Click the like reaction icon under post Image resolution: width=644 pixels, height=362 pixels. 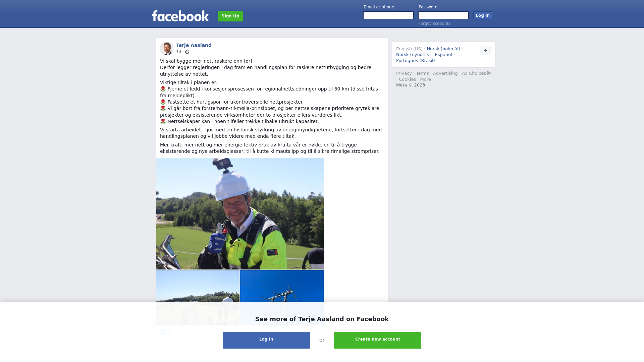click(x=163, y=332)
